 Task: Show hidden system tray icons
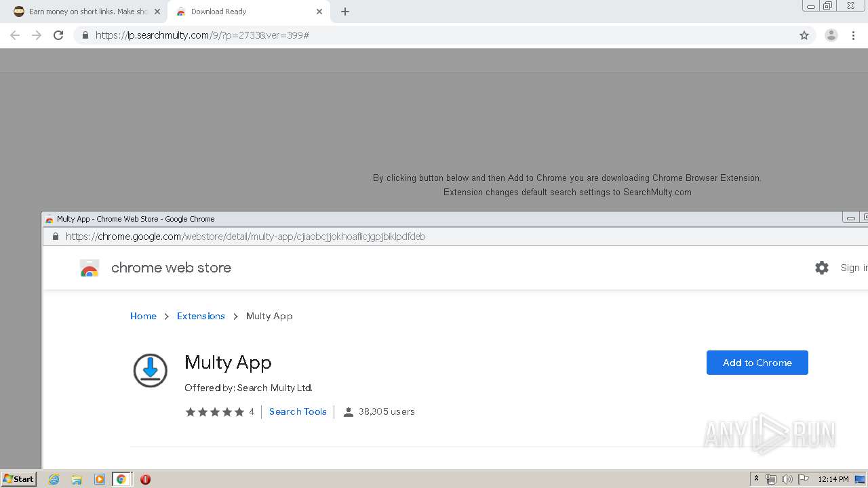pos(756,479)
